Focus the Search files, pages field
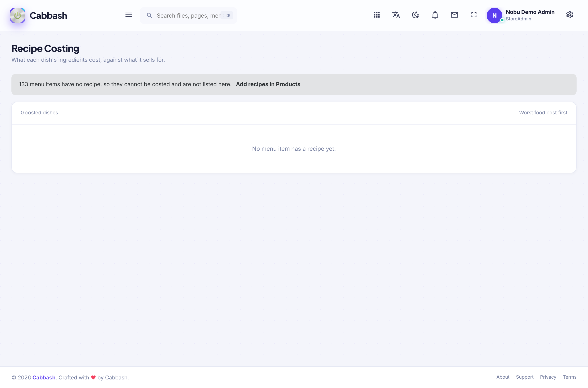This screenshot has height=388, width=588. click(188, 16)
